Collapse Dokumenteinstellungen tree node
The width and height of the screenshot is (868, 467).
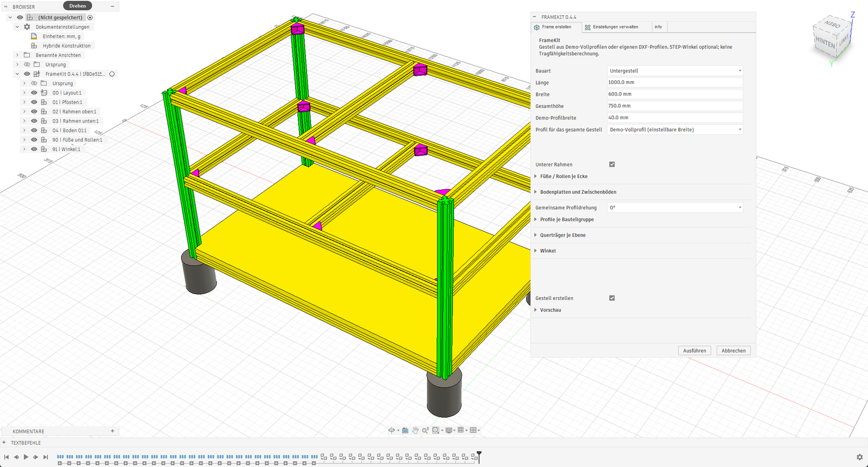coord(17,27)
